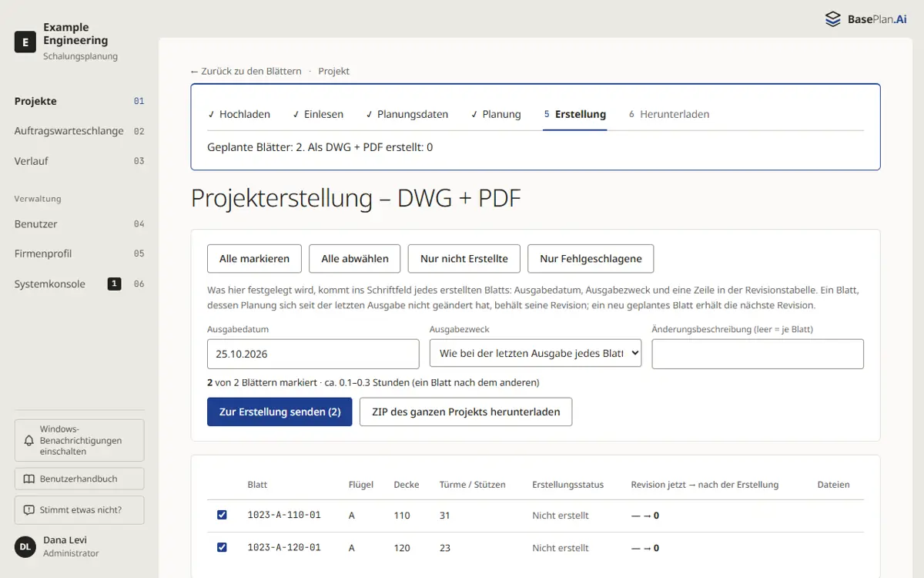Viewport: 924px width, 578px height.
Task: Open Auftragswarteschlange in the sidebar
Action: [x=79, y=131]
